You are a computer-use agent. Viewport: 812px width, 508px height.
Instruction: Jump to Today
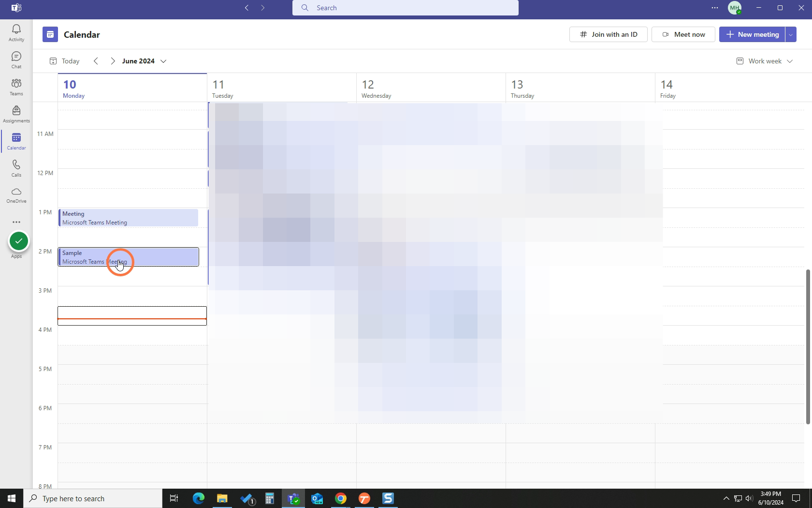coord(64,61)
